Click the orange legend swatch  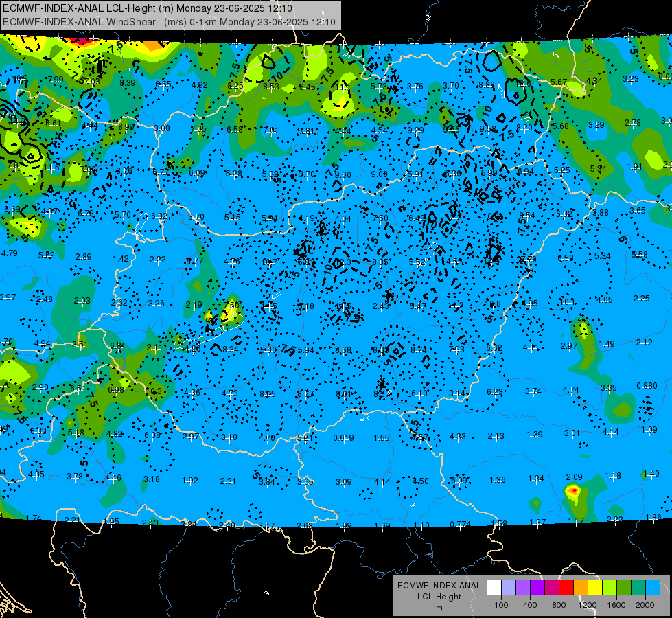coord(581,587)
